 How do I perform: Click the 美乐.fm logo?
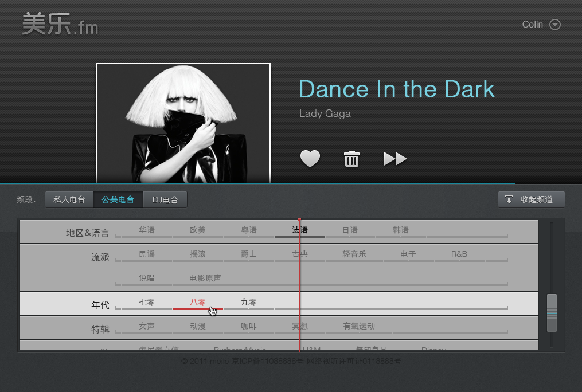tap(60, 24)
